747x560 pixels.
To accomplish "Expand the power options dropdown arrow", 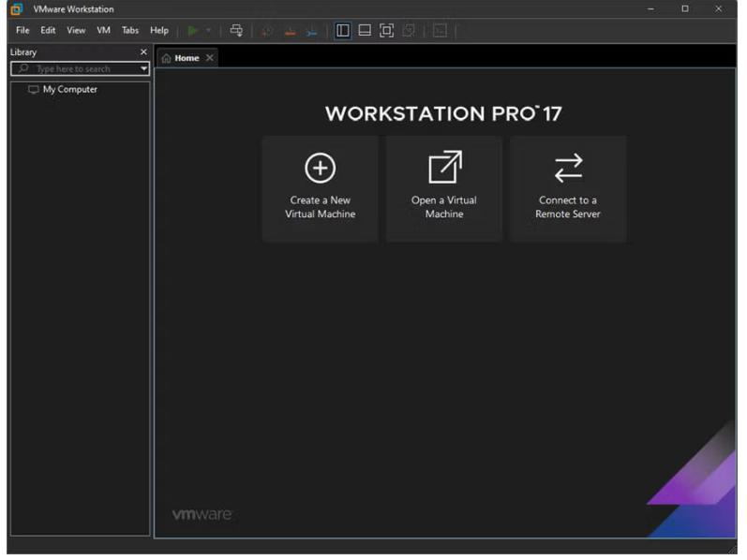I will click(209, 31).
